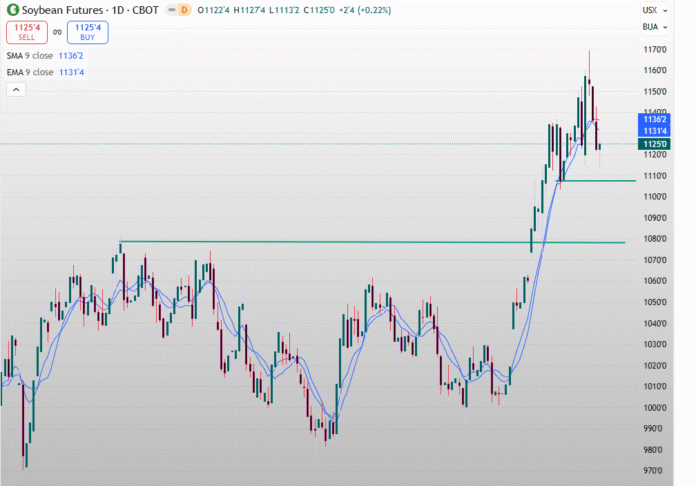Select the EMA 9 close indicator legend
Viewport: 696px width, 486px height.
(x=30, y=72)
